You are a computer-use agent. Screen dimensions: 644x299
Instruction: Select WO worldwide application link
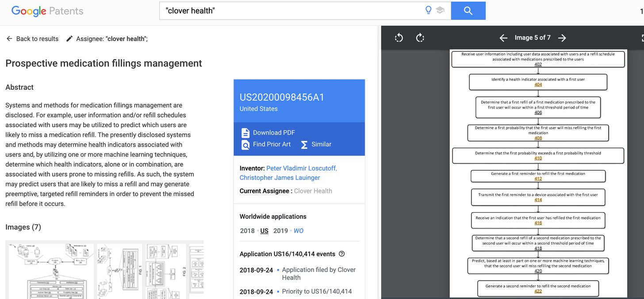click(x=299, y=231)
